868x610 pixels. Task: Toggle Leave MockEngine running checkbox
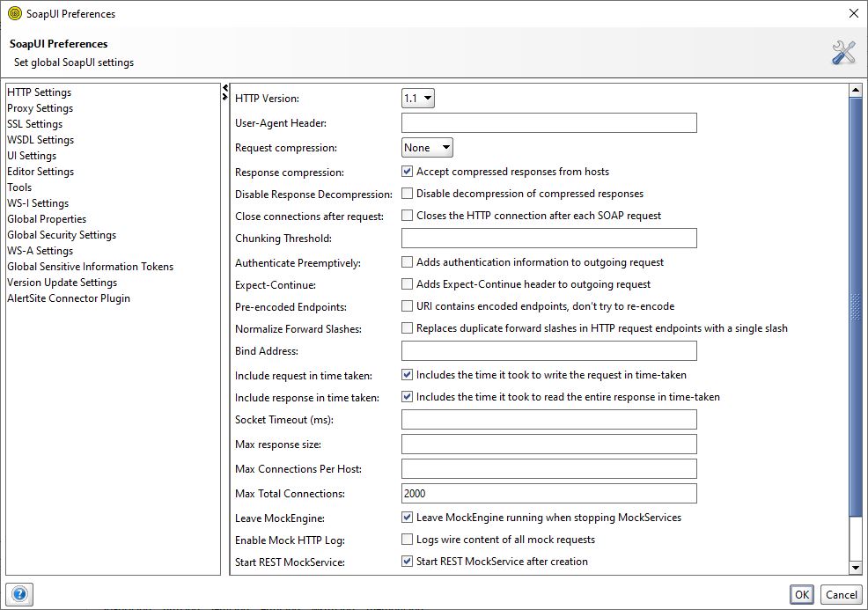point(407,518)
